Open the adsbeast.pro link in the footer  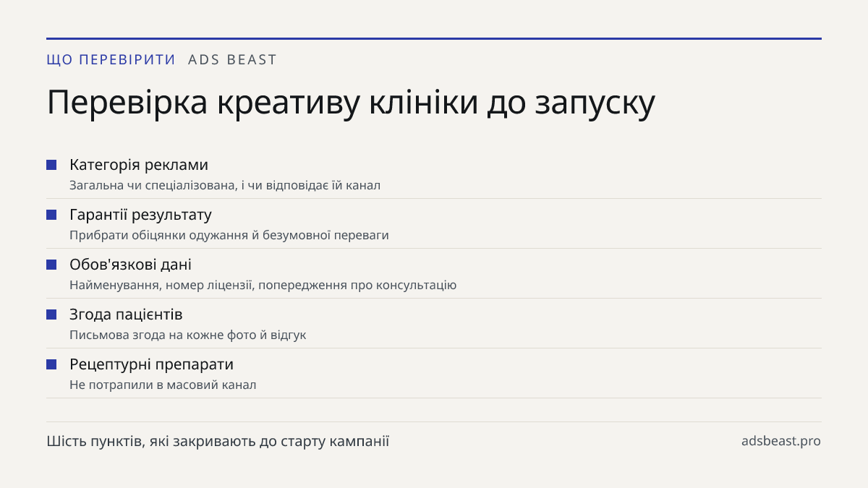coord(781,441)
